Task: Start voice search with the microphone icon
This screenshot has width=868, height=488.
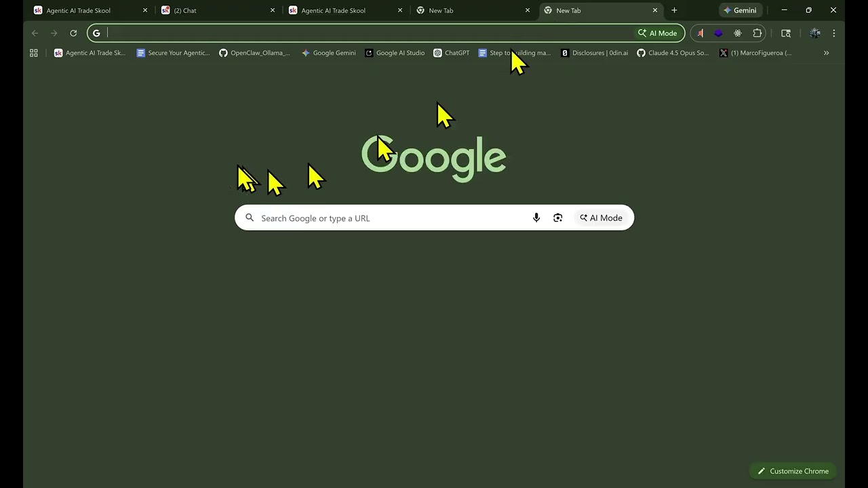Action: [536, 218]
